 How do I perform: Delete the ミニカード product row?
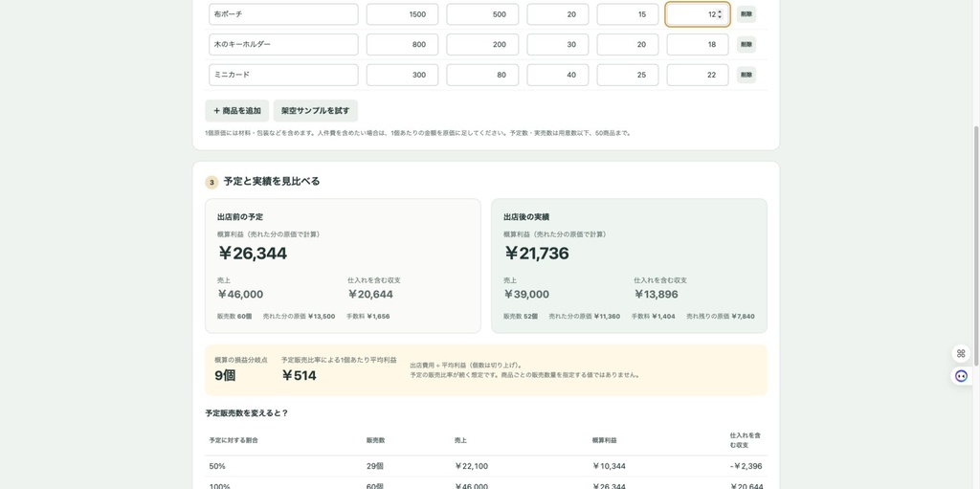[746, 75]
